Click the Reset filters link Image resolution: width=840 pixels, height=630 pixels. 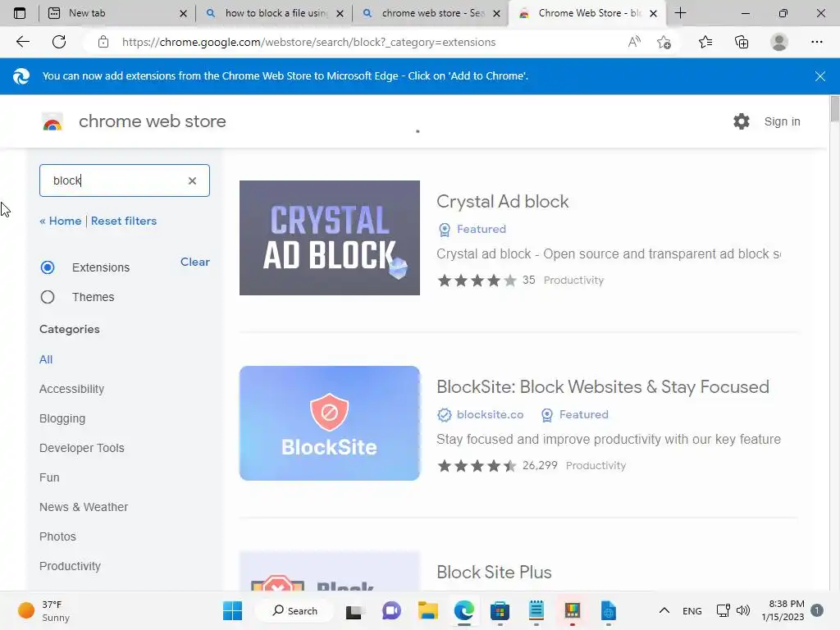click(124, 221)
